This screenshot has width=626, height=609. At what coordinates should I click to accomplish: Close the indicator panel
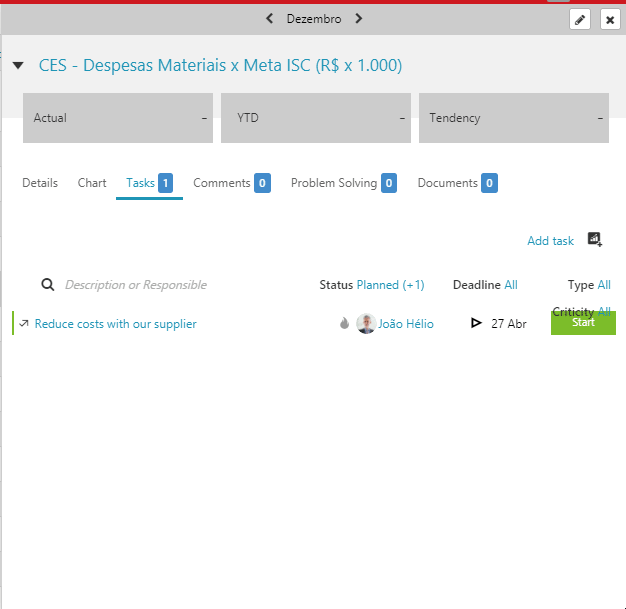click(610, 19)
